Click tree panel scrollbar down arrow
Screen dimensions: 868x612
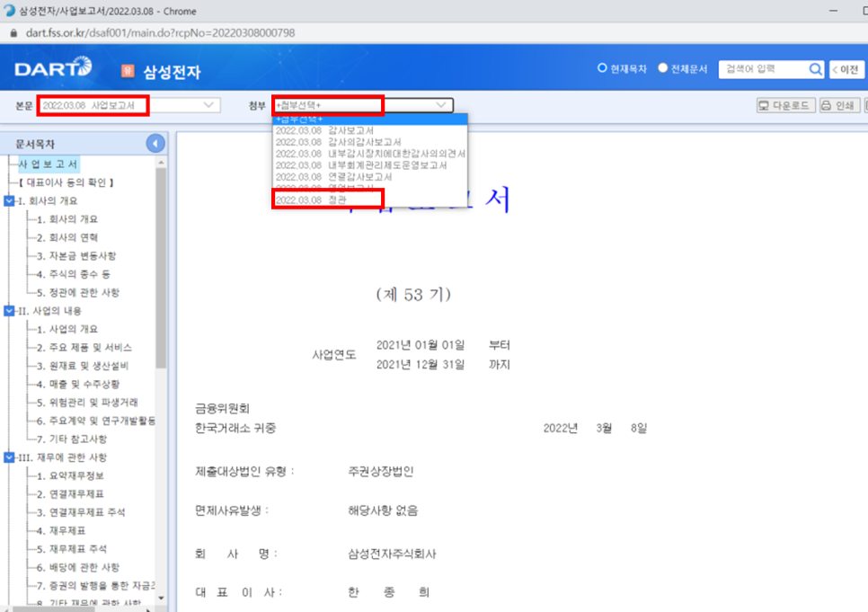tap(161, 599)
